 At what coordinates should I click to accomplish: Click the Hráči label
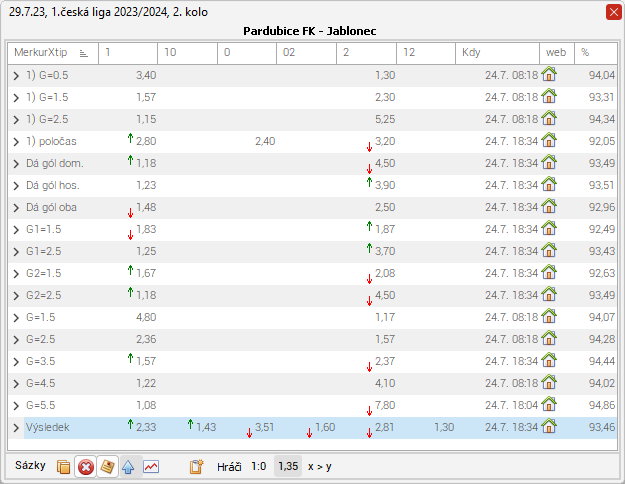click(229, 466)
